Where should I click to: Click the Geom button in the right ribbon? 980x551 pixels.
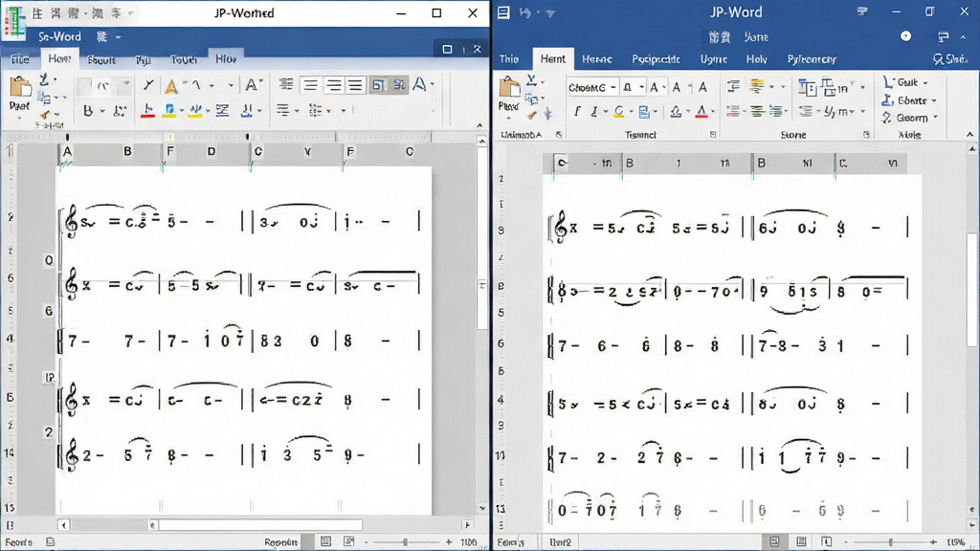(909, 118)
